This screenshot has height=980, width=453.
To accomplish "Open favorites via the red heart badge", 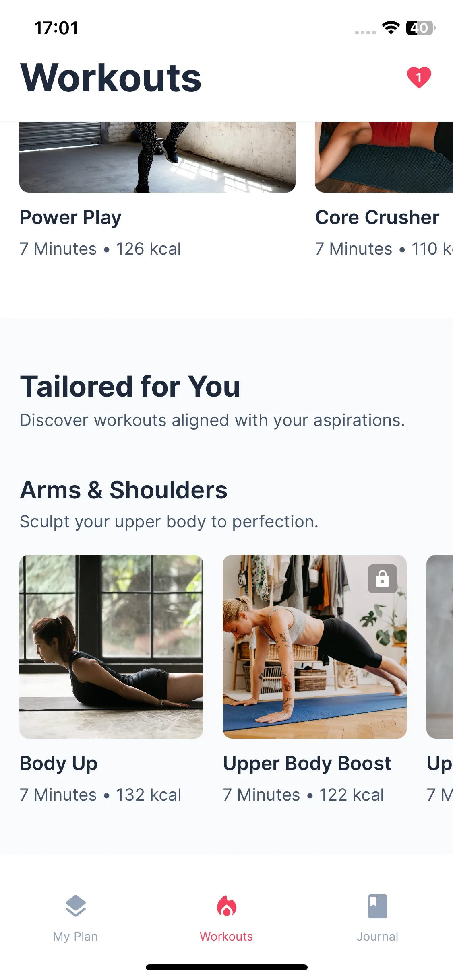I will click(x=419, y=77).
